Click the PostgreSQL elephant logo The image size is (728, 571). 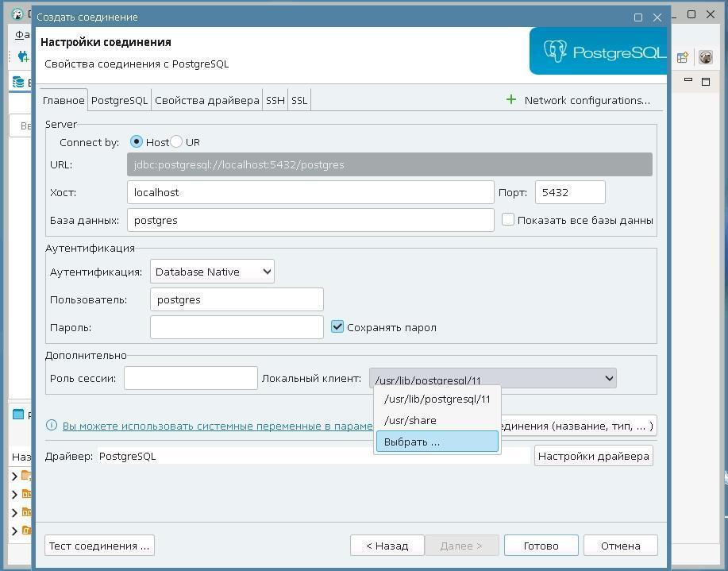[555, 52]
